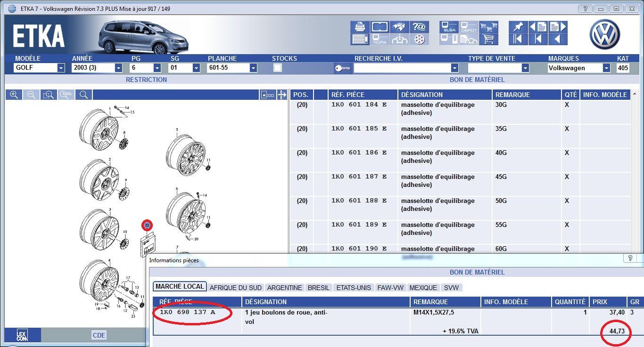Click the plain magnifier search tool

point(83,95)
